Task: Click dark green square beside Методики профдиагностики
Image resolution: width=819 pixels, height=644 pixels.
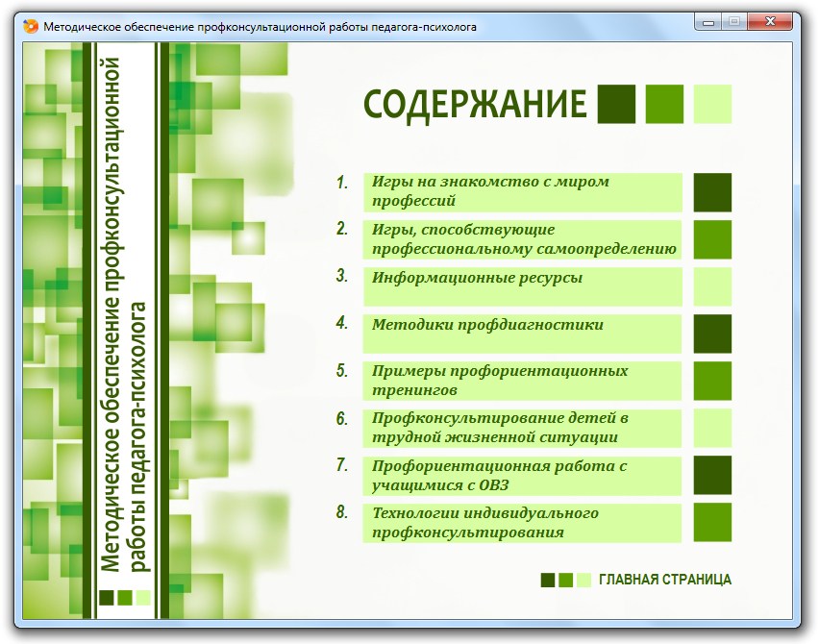Action: click(712, 334)
